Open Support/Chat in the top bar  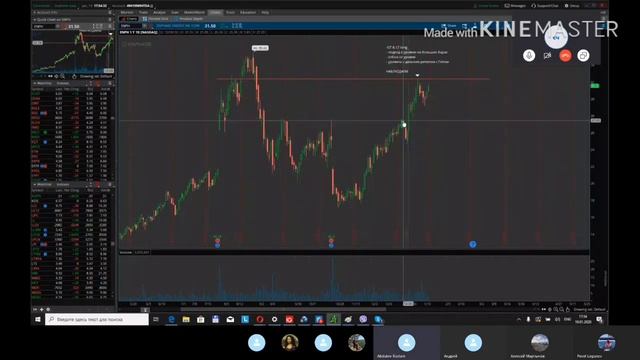(544, 6)
